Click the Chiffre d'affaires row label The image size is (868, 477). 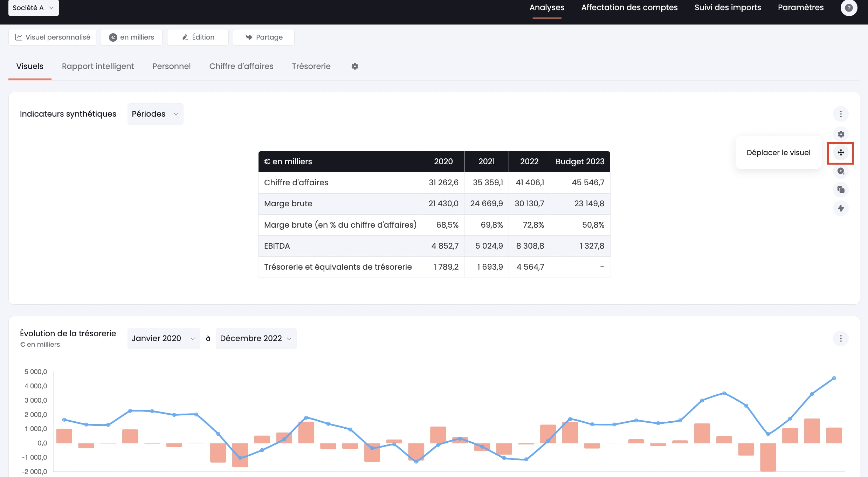click(x=296, y=182)
